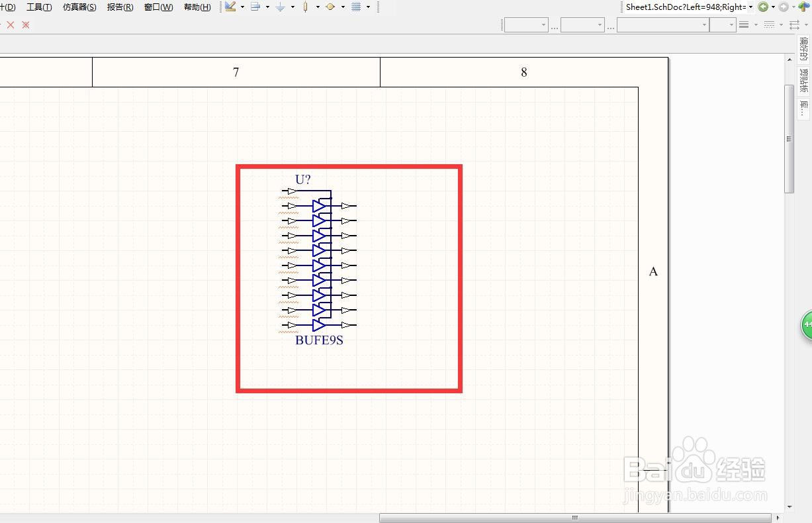The width and height of the screenshot is (812, 523).
Task: Open the 仿真器(S) menu
Action: tap(79, 7)
